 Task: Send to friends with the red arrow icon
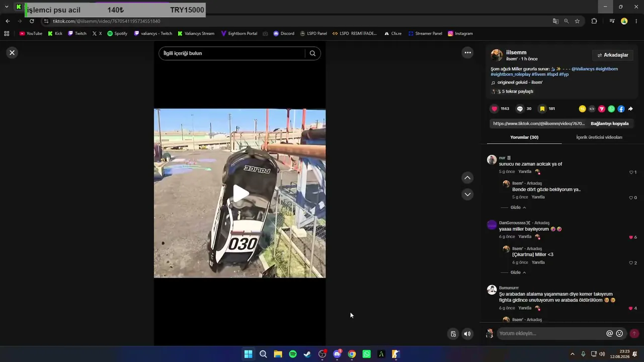(x=601, y=109)
